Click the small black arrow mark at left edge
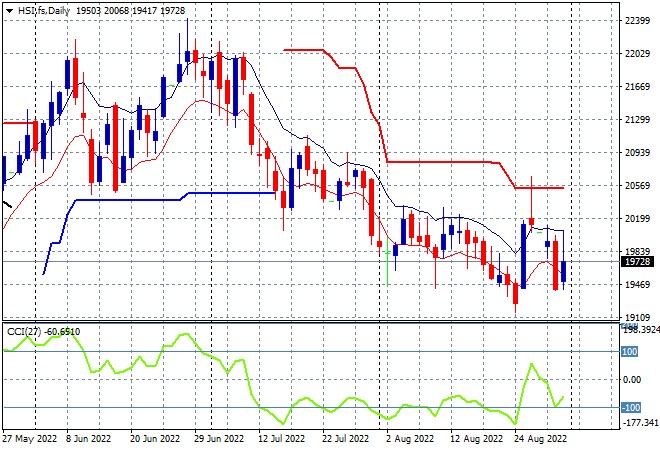The width and height of the screenshot is (660, 450). click(7, 205)
